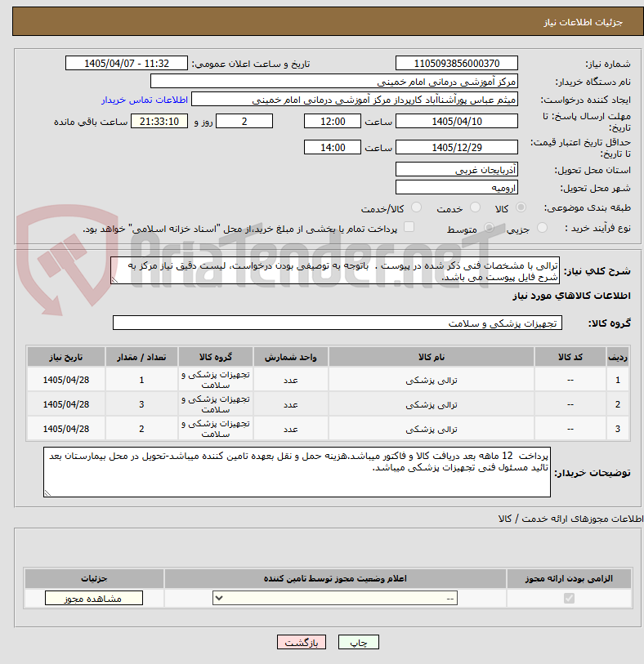The height and width of the screenshot is (664, 644).
Task: Click the response deadline date 1405/04/10
Action: [457, 121]
